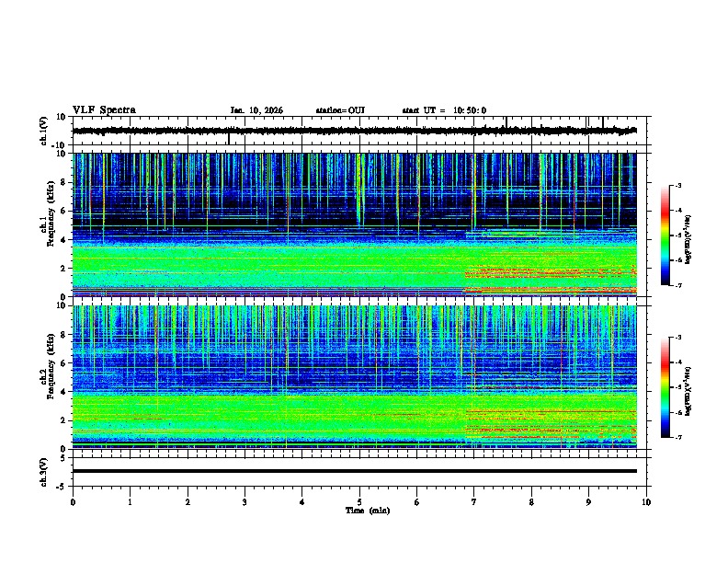Image resolution: width=728 pixels, height=563 pixels.
Task: Click the ch.1(V) waveform axis label
Action: [44, 131]
